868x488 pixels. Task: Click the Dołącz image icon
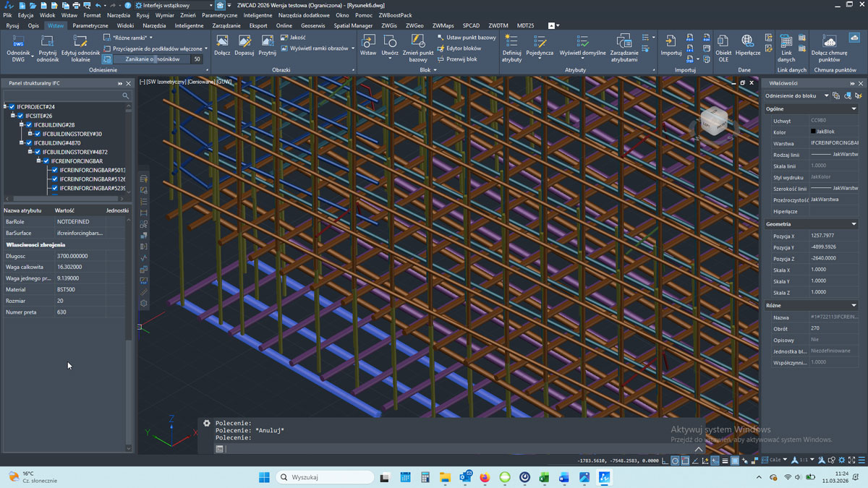[222, 41]
